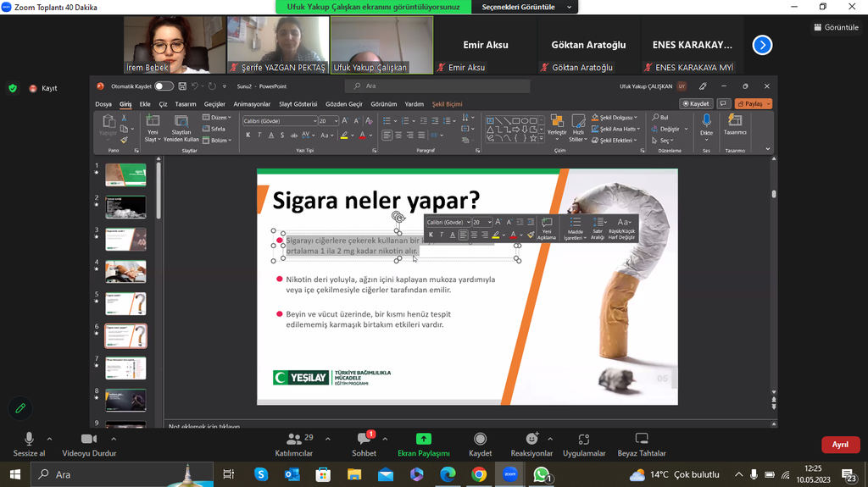Click PowerPoint Ara search field
Viewport: 868px width, 487px height.
437,86
